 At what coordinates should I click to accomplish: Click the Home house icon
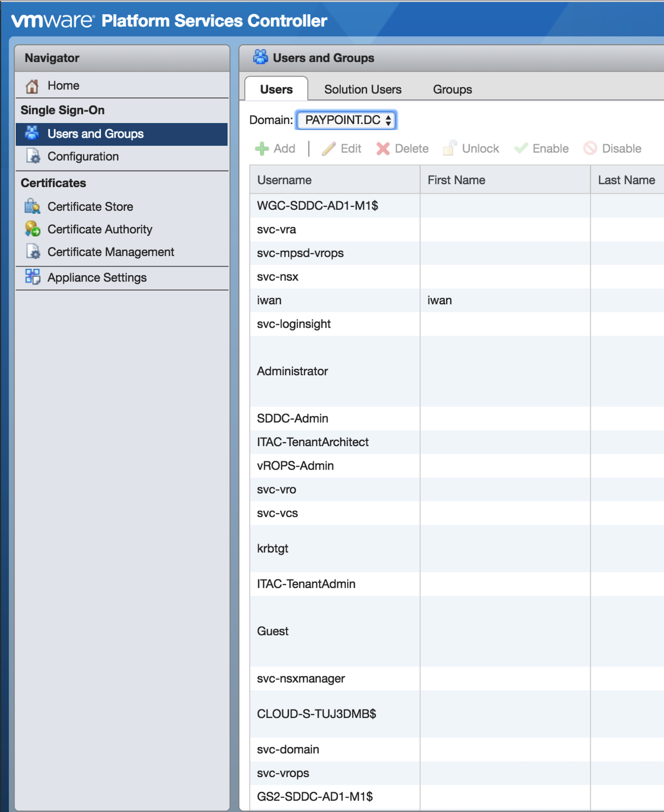tap(32, 86)
